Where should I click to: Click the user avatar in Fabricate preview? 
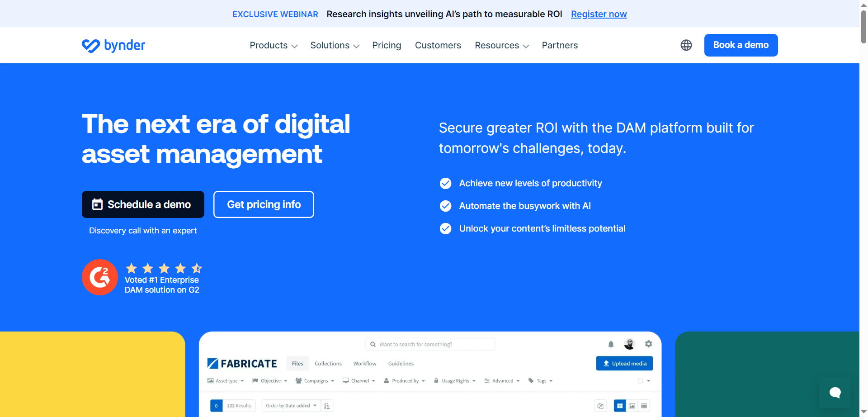pos(630,344)
